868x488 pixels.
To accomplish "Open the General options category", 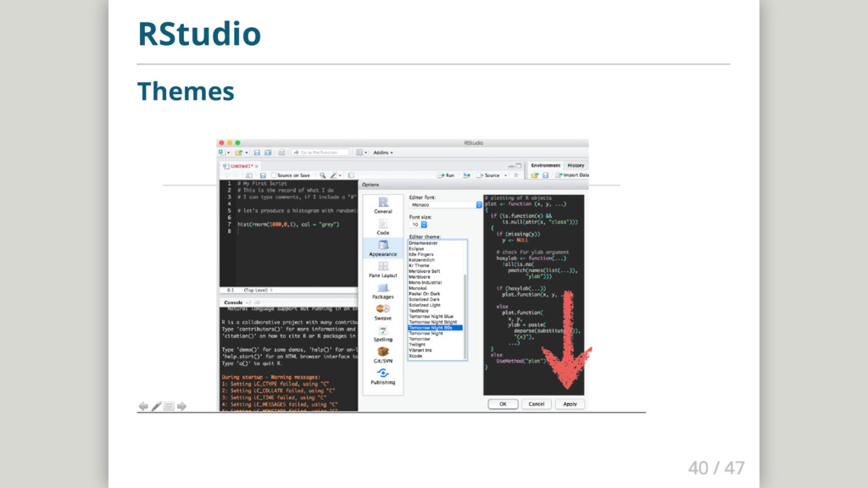I will click(x=382, y=205).
